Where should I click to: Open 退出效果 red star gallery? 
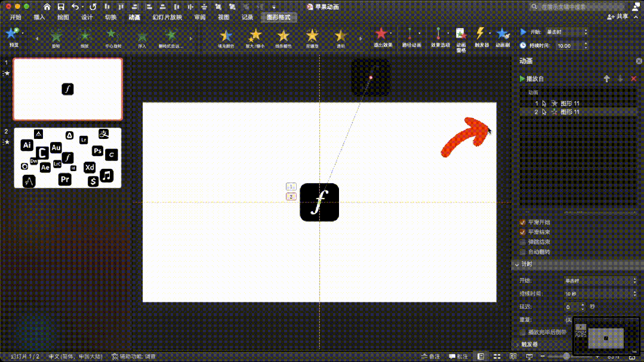[x=383, y=38]
